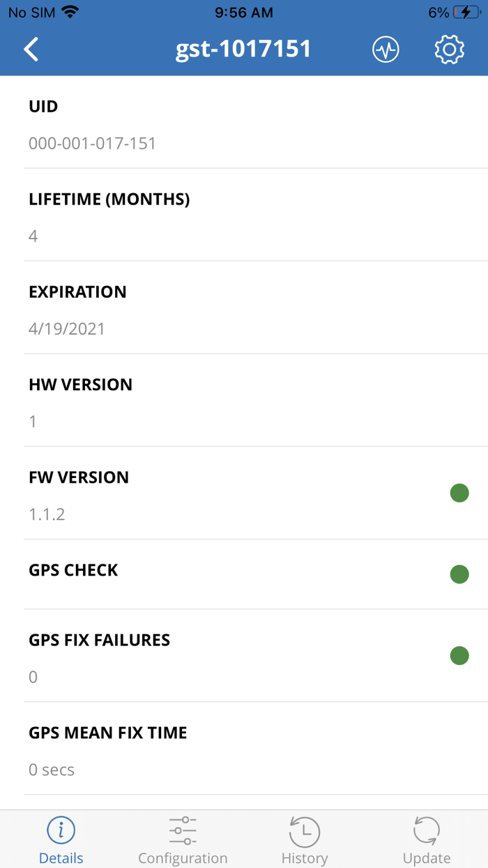Tap the battery charging indicator
The width and height of the screenshot is (488, 868).
(x=465, y=11)
